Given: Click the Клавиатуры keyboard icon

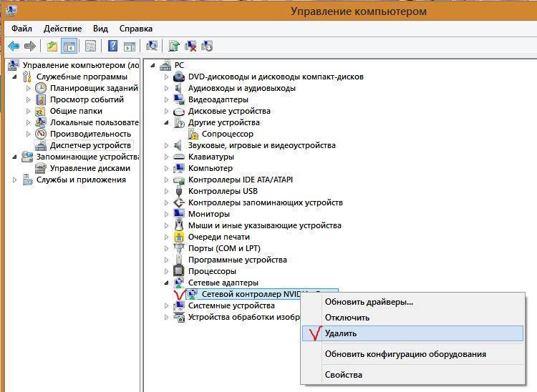Looking at the screenshot, I should (179, 157).
